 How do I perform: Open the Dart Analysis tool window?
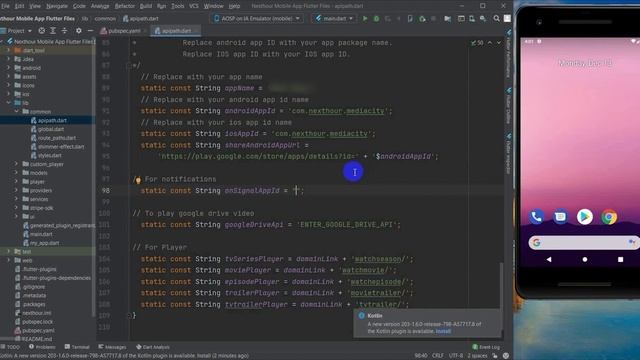point(153,347)
